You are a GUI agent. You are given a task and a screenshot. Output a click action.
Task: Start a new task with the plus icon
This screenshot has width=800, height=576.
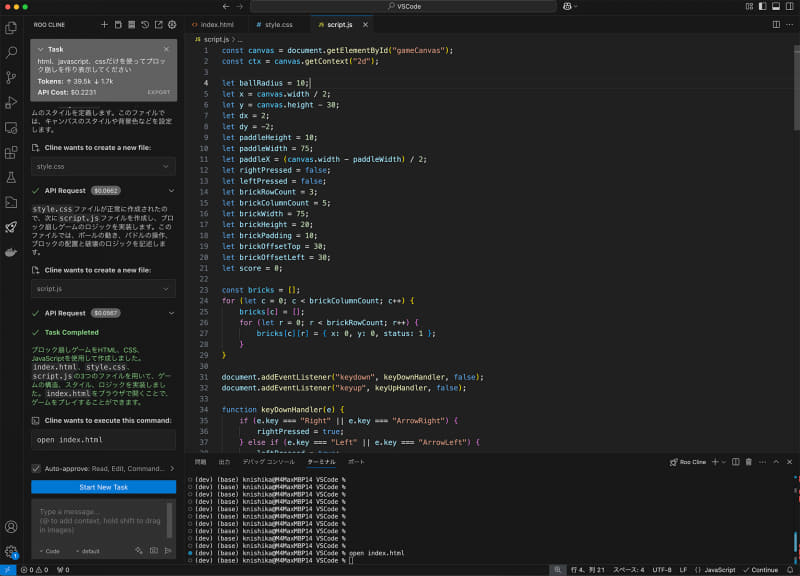click(105, 23)
